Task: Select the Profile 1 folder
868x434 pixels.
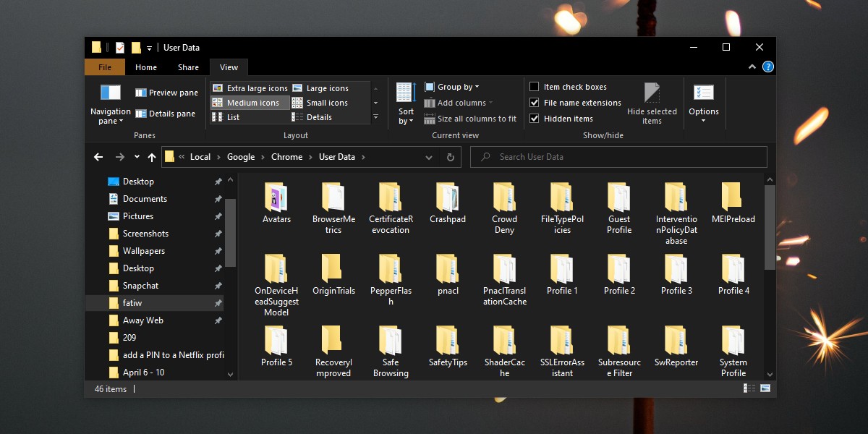Action: (x=562, y=275)
